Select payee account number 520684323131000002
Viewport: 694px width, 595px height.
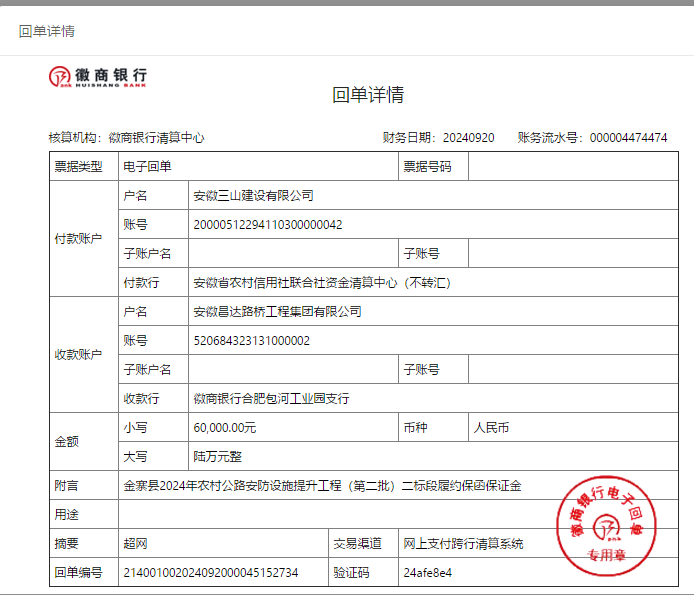[251, 341]
